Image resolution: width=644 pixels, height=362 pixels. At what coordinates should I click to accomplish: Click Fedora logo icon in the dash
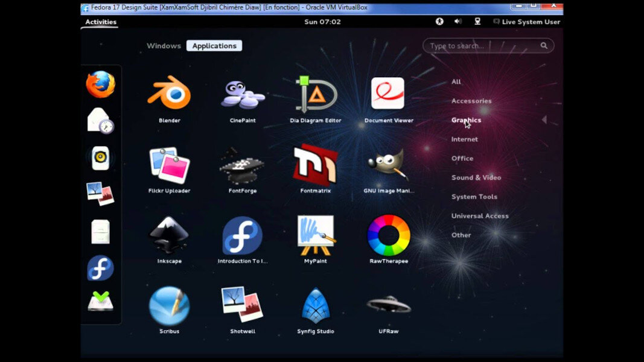coord(100,268)
